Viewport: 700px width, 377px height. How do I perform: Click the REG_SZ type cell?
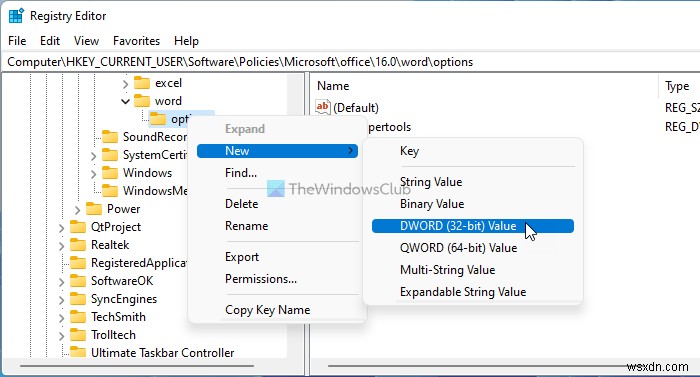pos(682,108)
